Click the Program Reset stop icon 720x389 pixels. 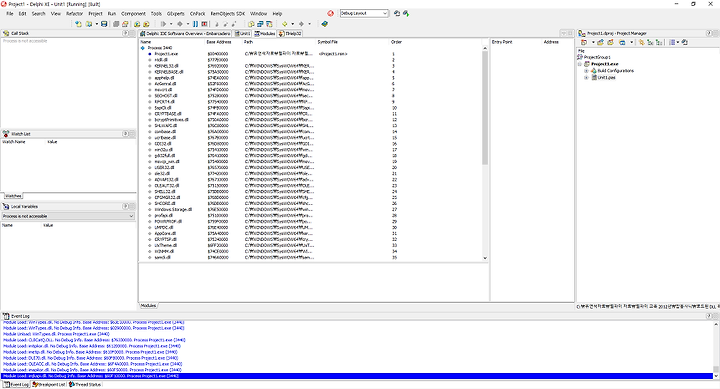204,24
